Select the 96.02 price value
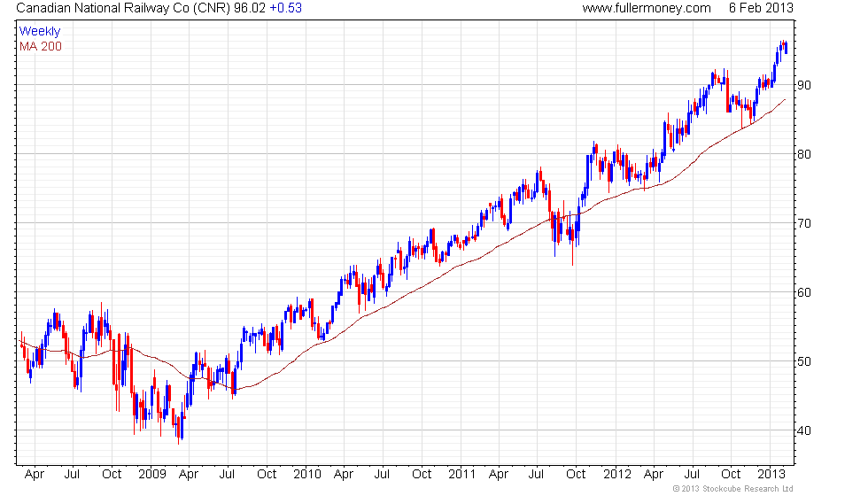This screenshot has width=868, height=496. click(249, 8)
